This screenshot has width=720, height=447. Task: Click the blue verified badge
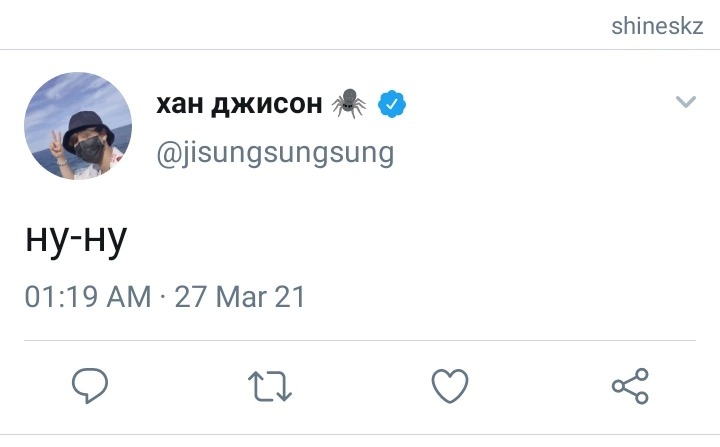[392, 104]
